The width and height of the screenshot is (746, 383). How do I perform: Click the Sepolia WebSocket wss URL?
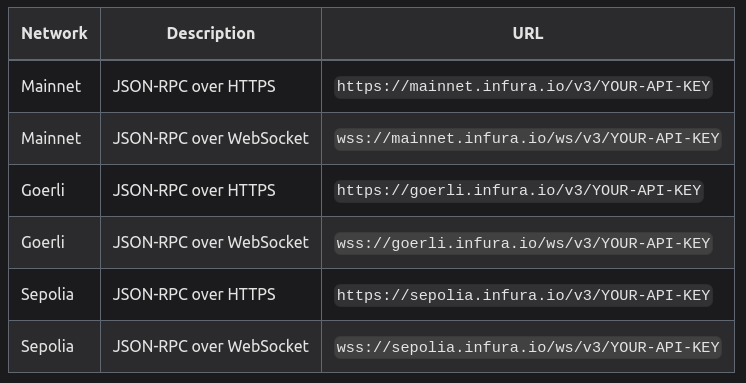point(528,347)
